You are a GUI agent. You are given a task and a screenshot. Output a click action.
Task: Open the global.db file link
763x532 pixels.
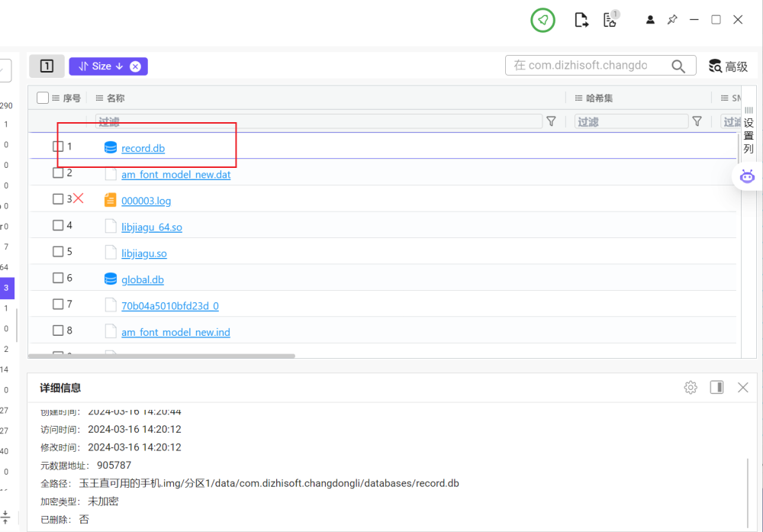tap(143, 279)
